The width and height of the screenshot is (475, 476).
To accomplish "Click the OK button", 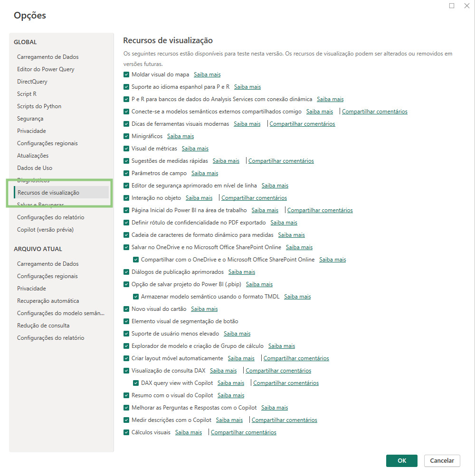I will pos(402,460).
